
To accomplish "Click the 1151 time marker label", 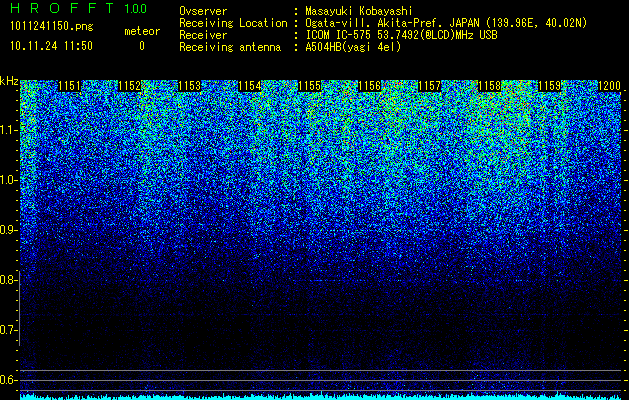I will click(x=69, y=86).
